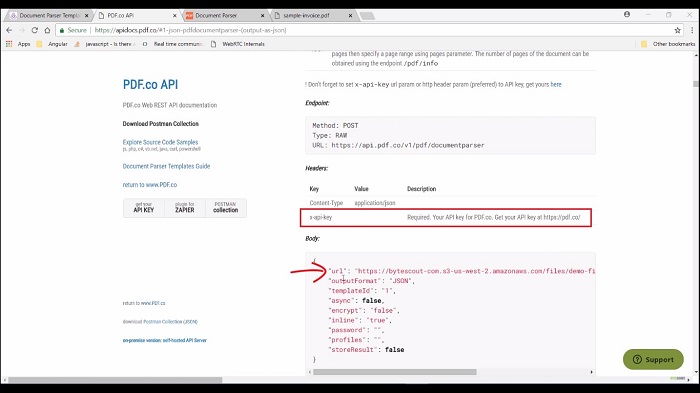Click code block scroll right arrow
700x393 pixels.
[x=592, y=372]
